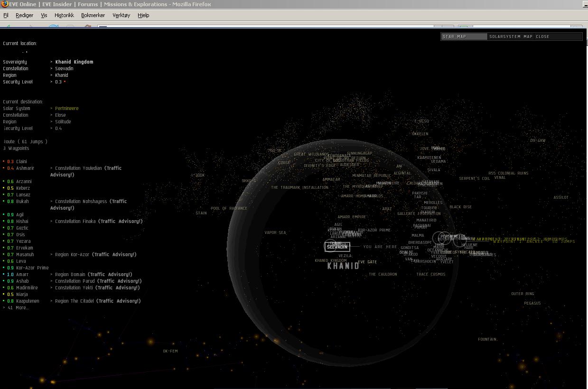Click the EVE GATE map label
This screenshot has height=389, width=588.
coord(367,262)
